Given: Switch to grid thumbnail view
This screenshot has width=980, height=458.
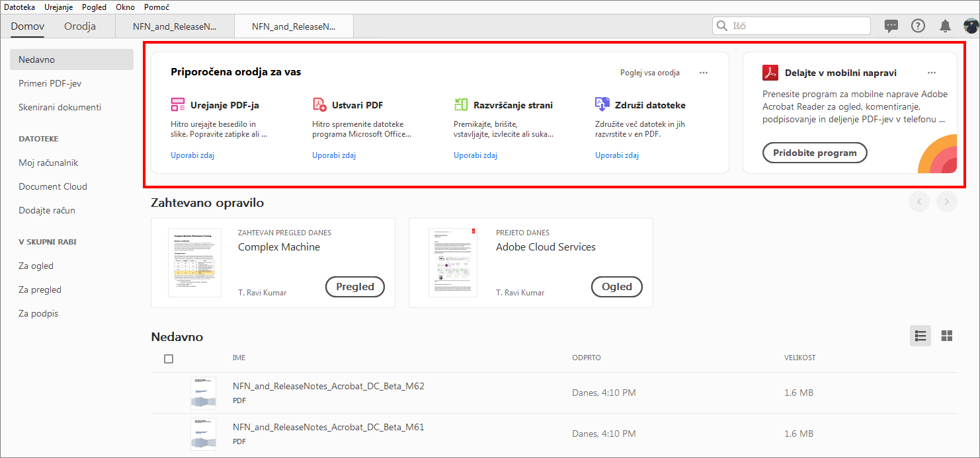Looking at the screenshot, I should click(947, 336).
